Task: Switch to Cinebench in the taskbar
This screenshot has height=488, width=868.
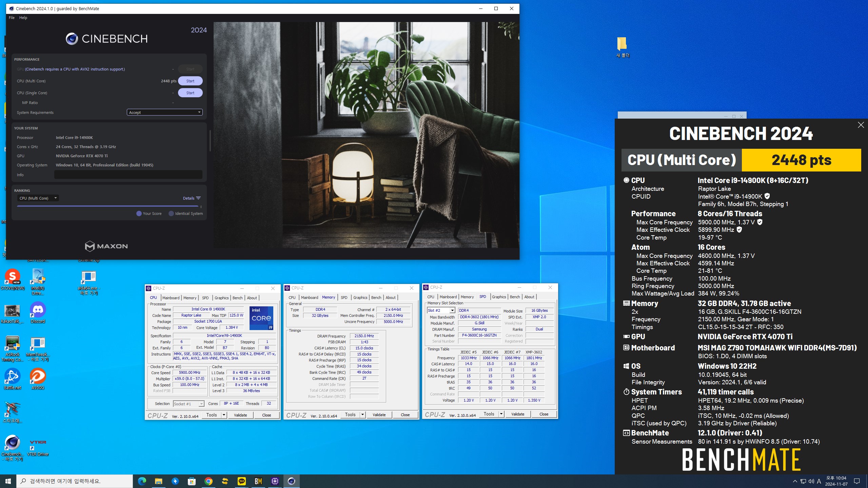Action: [292, 481]
